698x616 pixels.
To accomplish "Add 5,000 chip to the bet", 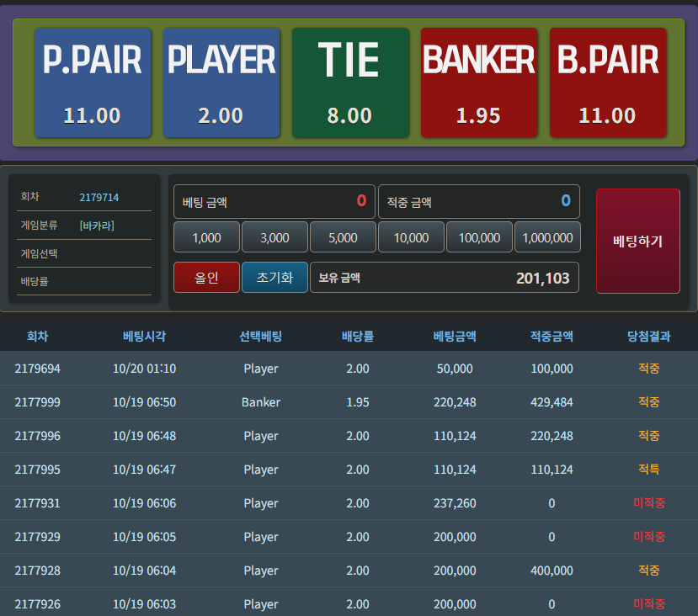I will (343, 237).
